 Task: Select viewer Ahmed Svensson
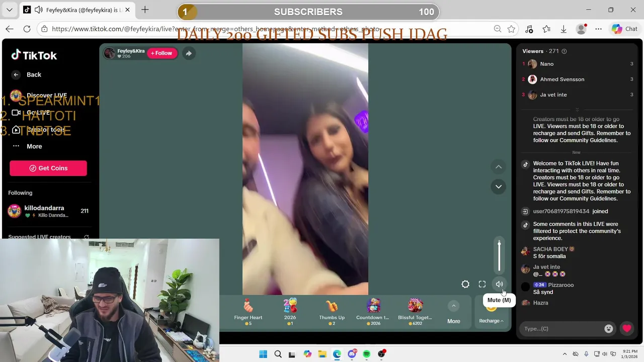point(578,79)
